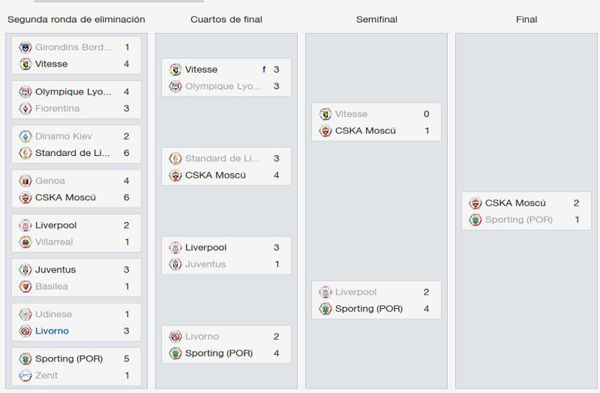Click the Villarreal club badge

tap(25, 242)
